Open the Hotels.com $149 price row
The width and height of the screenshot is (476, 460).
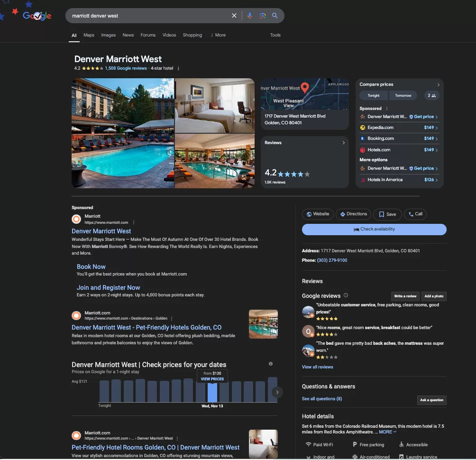(399, 150)
